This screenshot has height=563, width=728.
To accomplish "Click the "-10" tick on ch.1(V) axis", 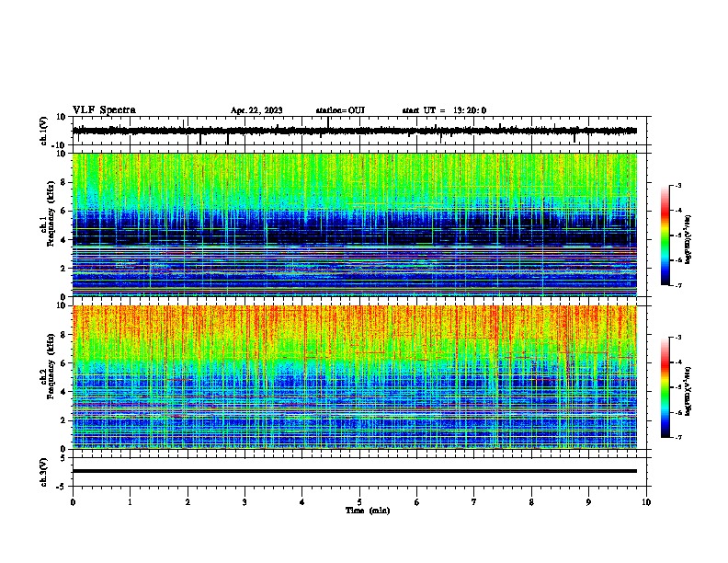I will [x=59, y=144].
